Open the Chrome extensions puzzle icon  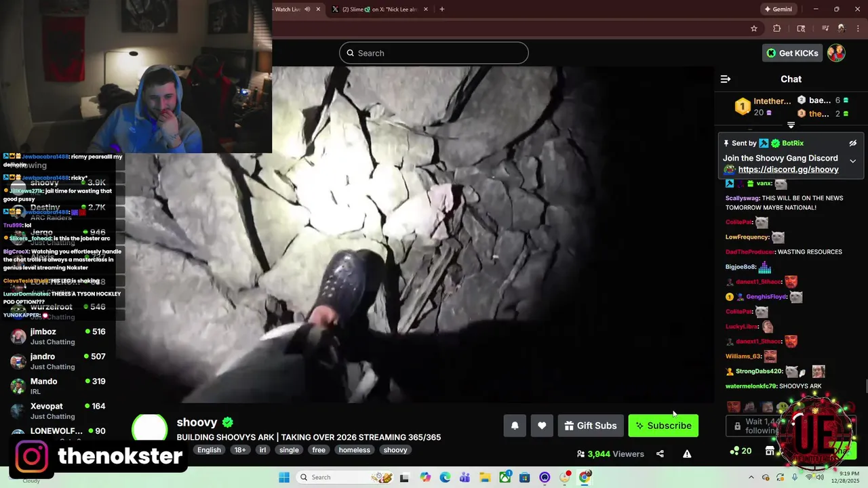pyautogui.click(x=777, y=28)
